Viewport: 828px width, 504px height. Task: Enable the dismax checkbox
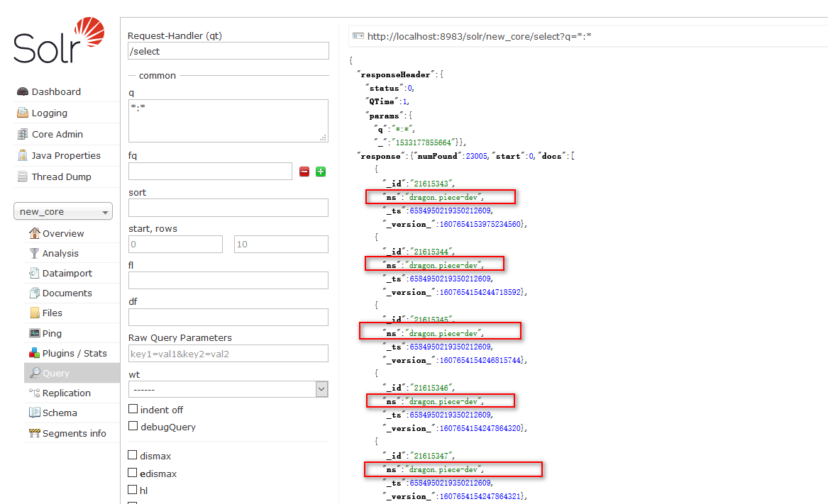pos(133,455)
